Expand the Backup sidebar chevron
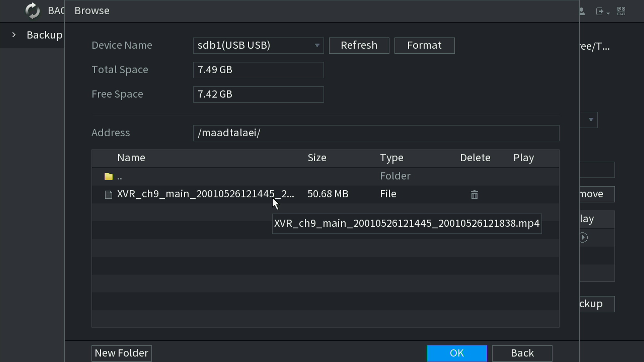The image size is (644, 362). (14, 35)
